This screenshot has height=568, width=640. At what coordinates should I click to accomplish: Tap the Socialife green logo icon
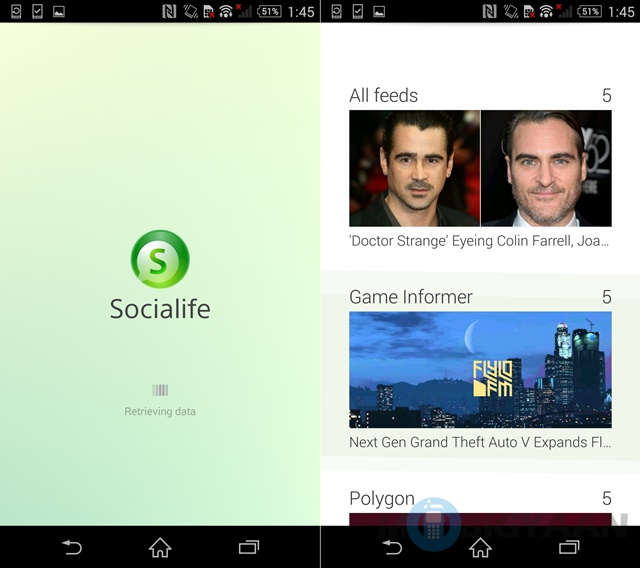tap(160, 259)
